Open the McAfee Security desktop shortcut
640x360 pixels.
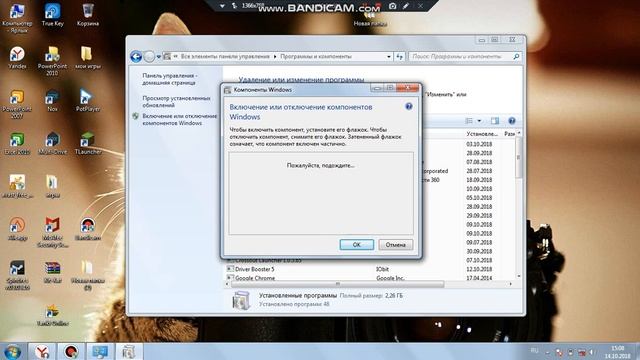(52, 232)
